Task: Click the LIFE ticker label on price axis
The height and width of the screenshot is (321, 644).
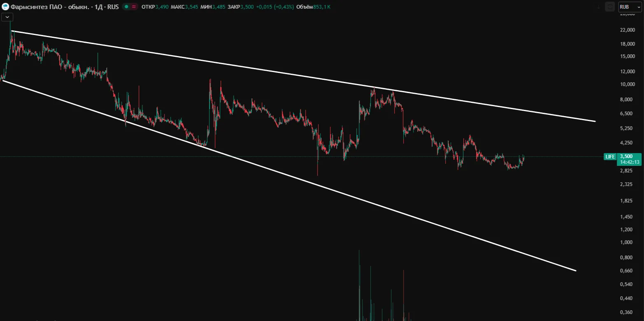Action: click(610, 156)
